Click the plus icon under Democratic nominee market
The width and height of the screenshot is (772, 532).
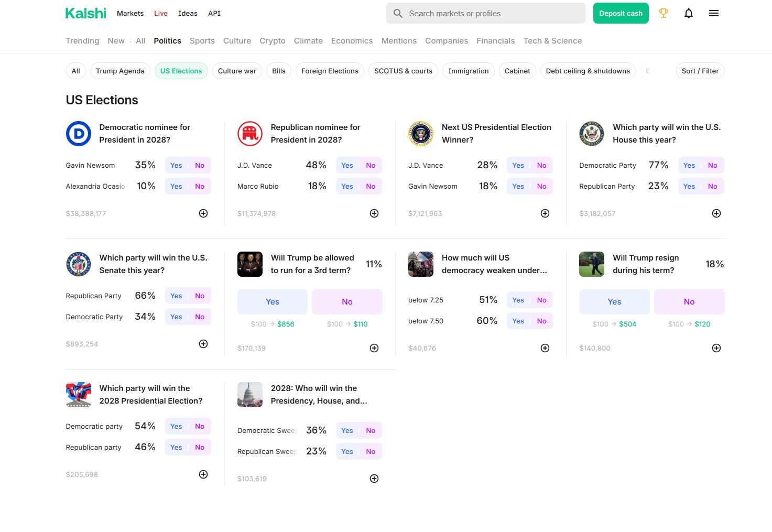pyautogui.click(x=203, y=213)
